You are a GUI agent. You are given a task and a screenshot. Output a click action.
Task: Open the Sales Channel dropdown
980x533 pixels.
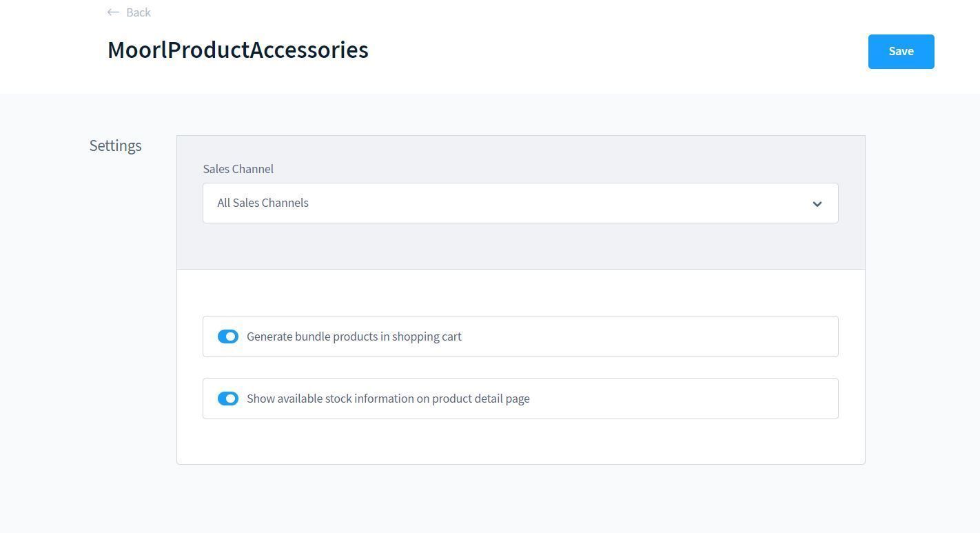pos(520,203)
